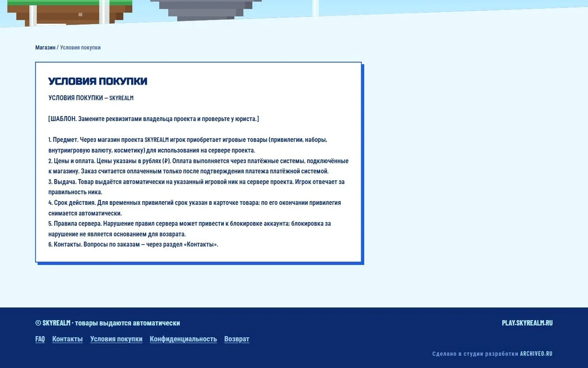Click the Условия покупки breadcrumb item
The height and width of the screenshot is (368, 588).
click(x=80, y=48)
